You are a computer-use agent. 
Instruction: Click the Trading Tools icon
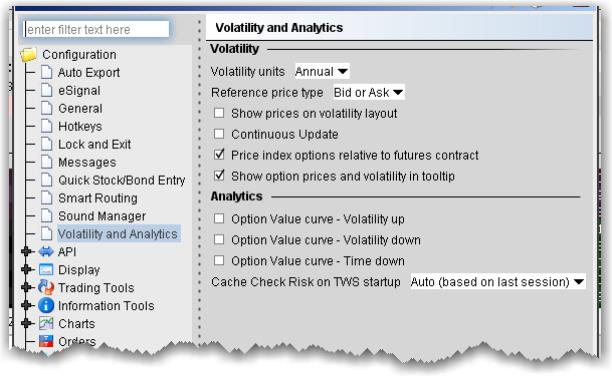tap(46, 288)
